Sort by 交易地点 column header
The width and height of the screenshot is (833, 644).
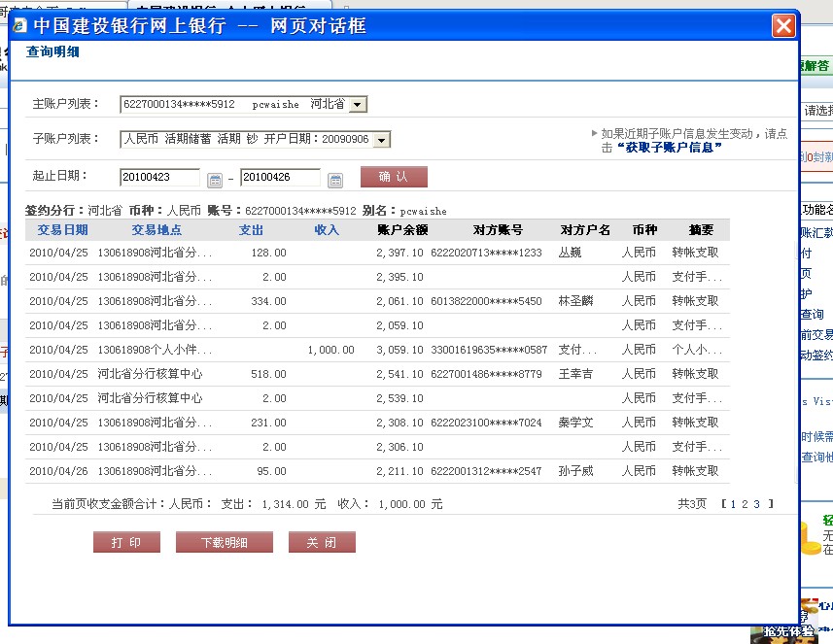tap(156, 230)
